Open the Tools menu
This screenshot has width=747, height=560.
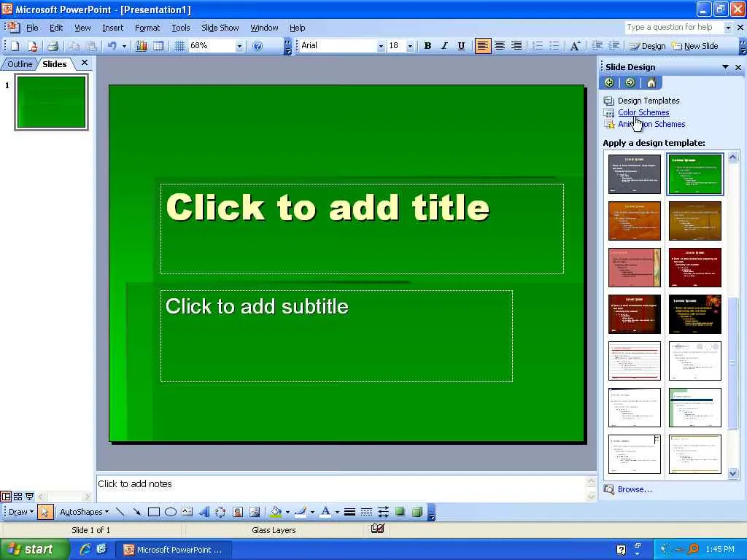[181, 28]
